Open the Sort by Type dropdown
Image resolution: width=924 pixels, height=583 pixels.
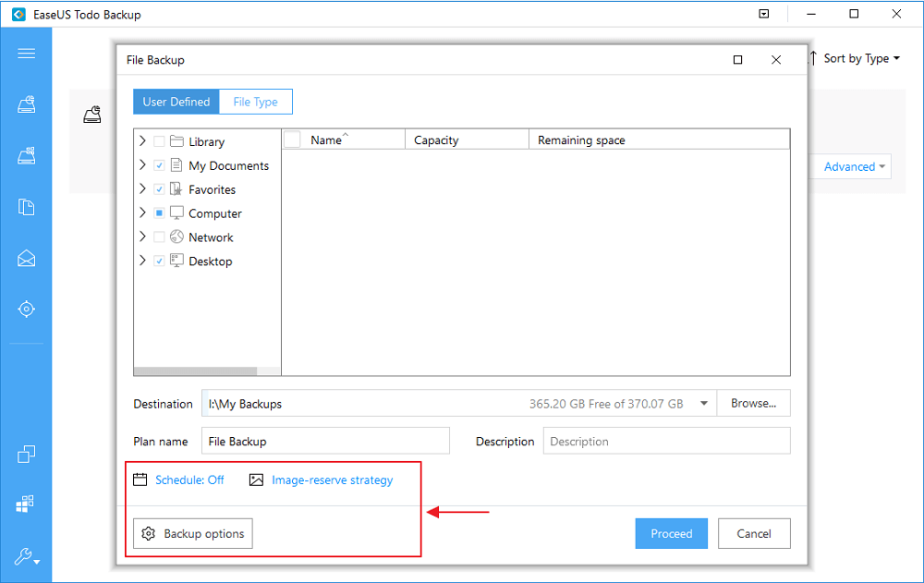pyautogui.click(x=856, y=58)
